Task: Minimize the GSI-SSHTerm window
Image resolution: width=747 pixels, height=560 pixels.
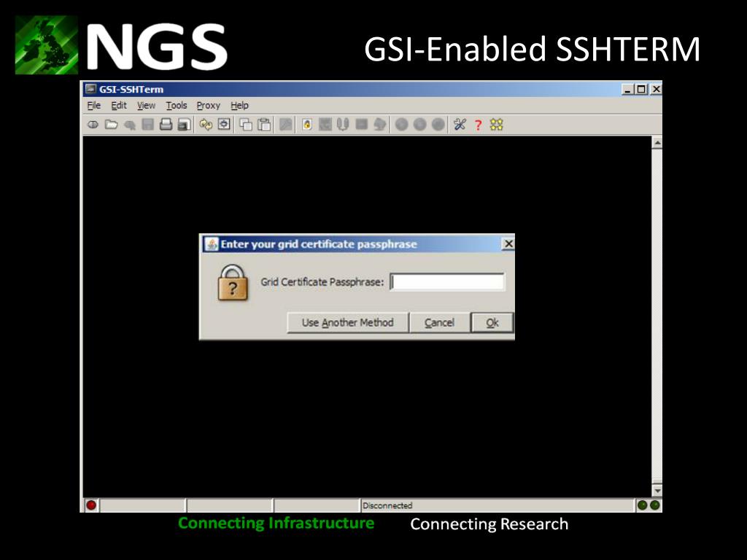Action: point(628,89)
